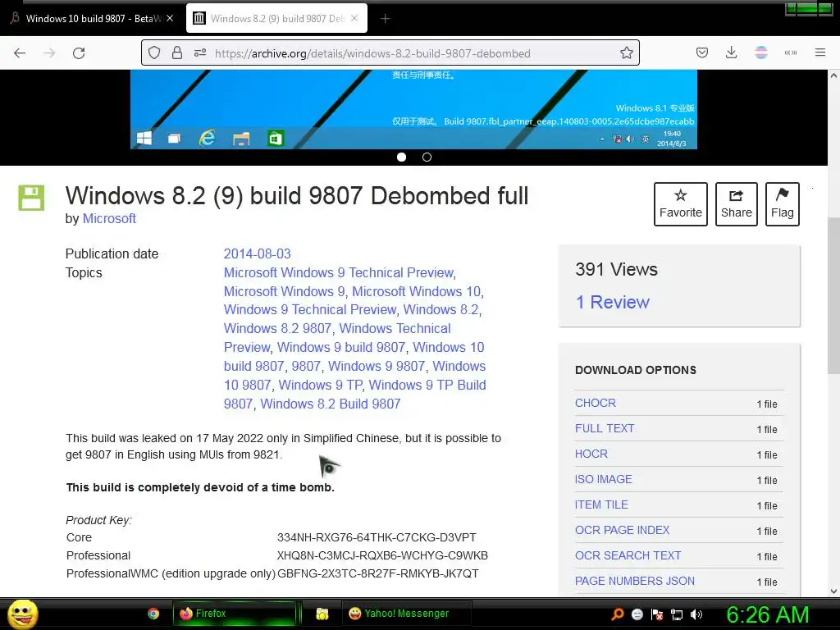Click the scrollbar up arrow
840x630 pixels.
tap(833, 75)
